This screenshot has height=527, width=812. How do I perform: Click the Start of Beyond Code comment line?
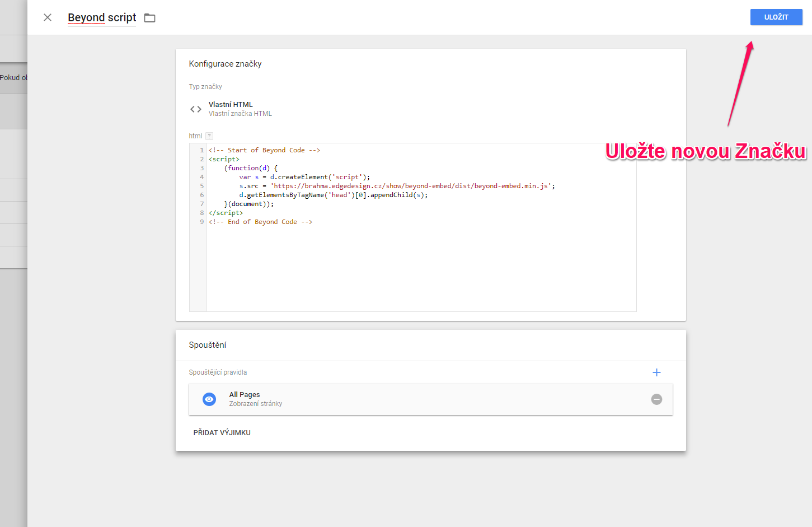pos(264,150)
